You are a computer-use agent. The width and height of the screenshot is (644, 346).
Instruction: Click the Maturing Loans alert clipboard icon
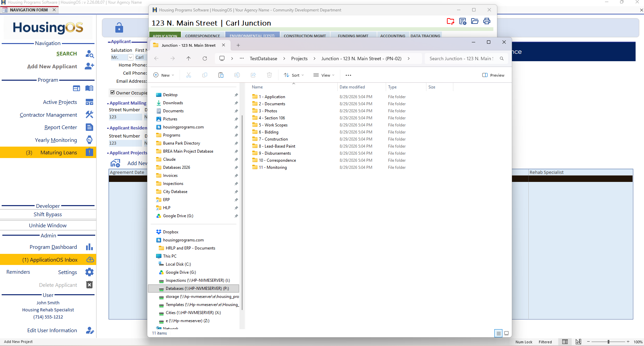89,152
